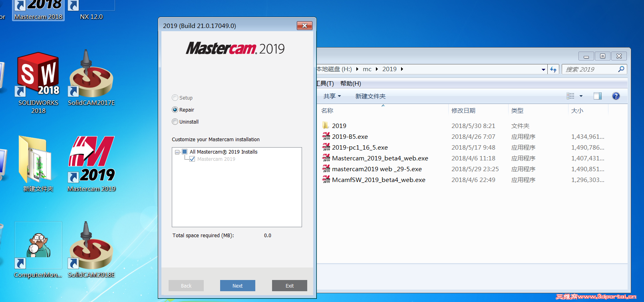Toggle the Mastercam 2019 component checkbox

click(192, 159)
